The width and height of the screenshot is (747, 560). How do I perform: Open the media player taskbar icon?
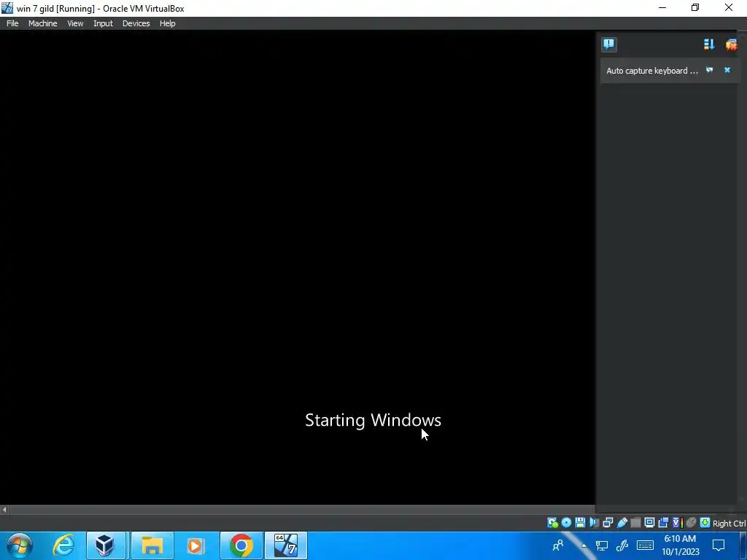click(x=196, y=545)
